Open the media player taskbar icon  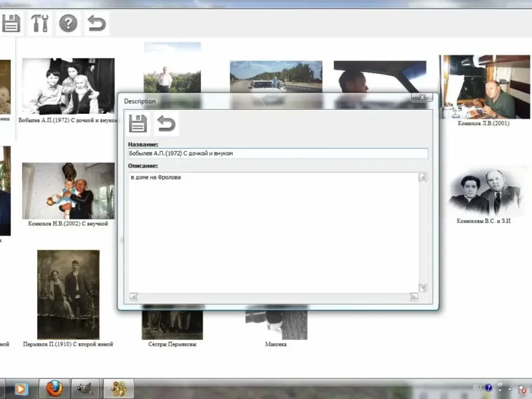pos(21,389)
